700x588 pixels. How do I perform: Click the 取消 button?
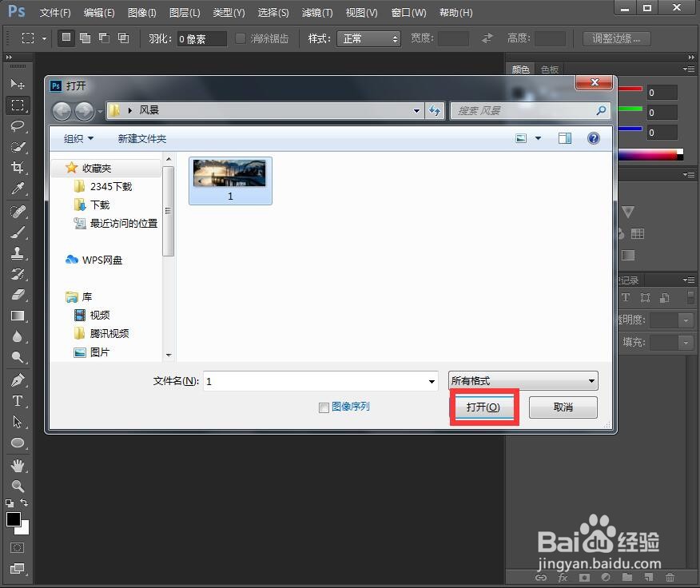pos(563,407)
